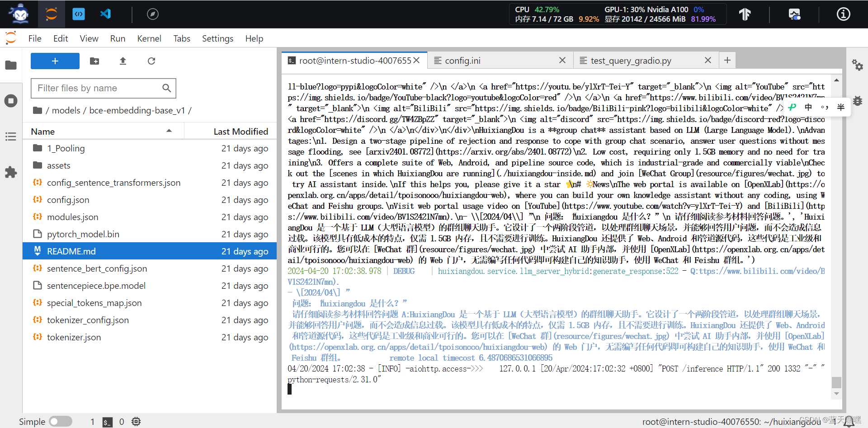Add a new tab with the plus button
This screenshot has height=428, width=868.
727,60
